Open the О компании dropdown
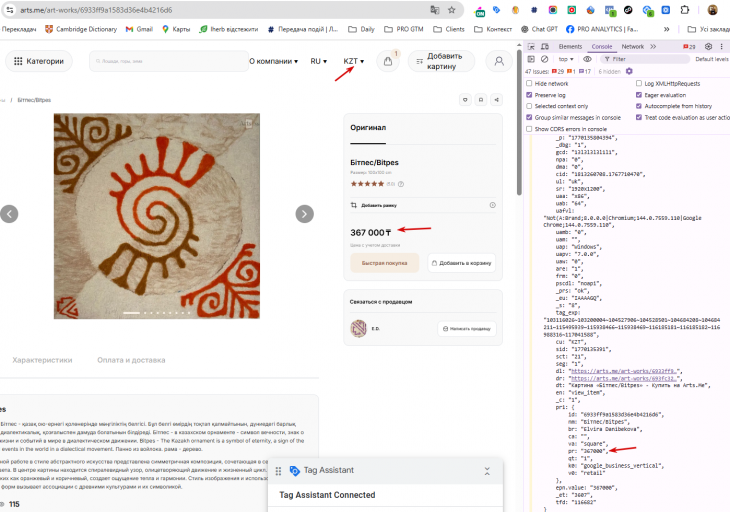The height and width of the screenshot is (512, 730). [x=273, y=61]
